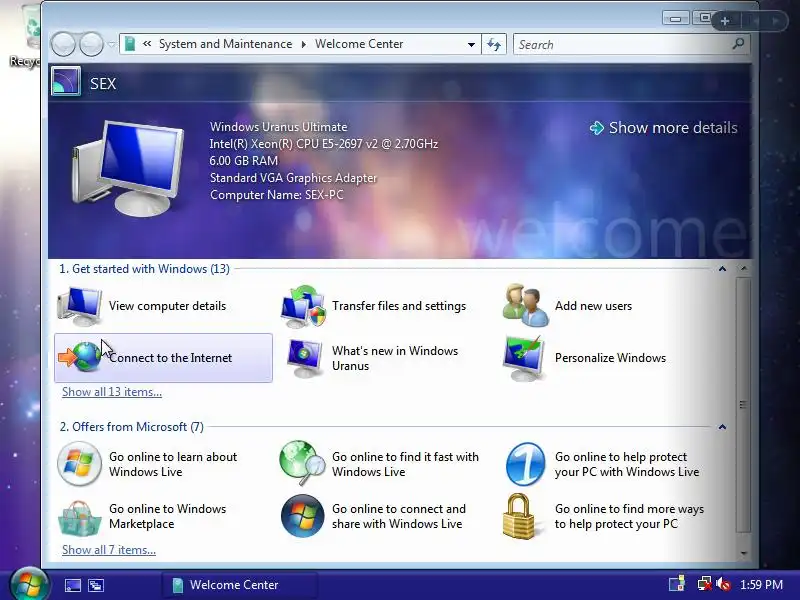The image size is (800, 600).
Task: Click Switch between windows quick launch icon
Action: [x=95, y=585]
